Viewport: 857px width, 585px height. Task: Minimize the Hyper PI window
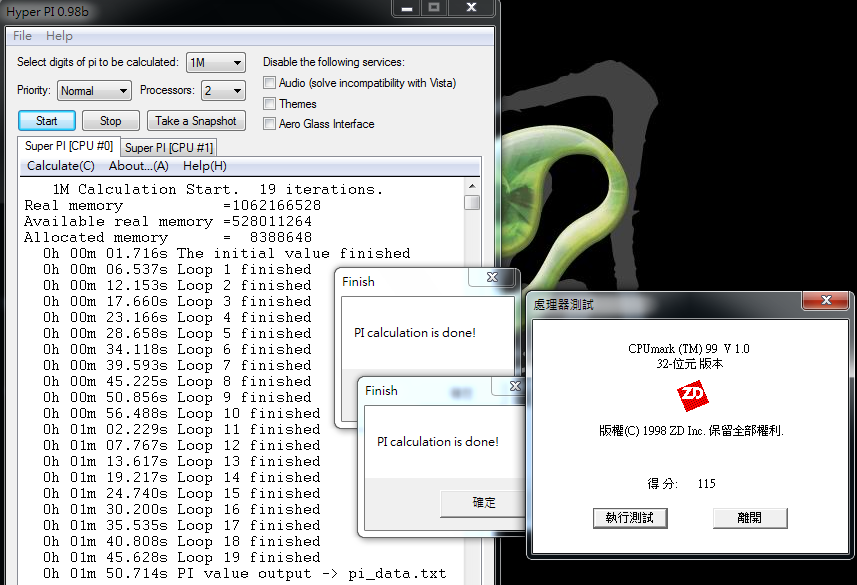tap(406, 8)
